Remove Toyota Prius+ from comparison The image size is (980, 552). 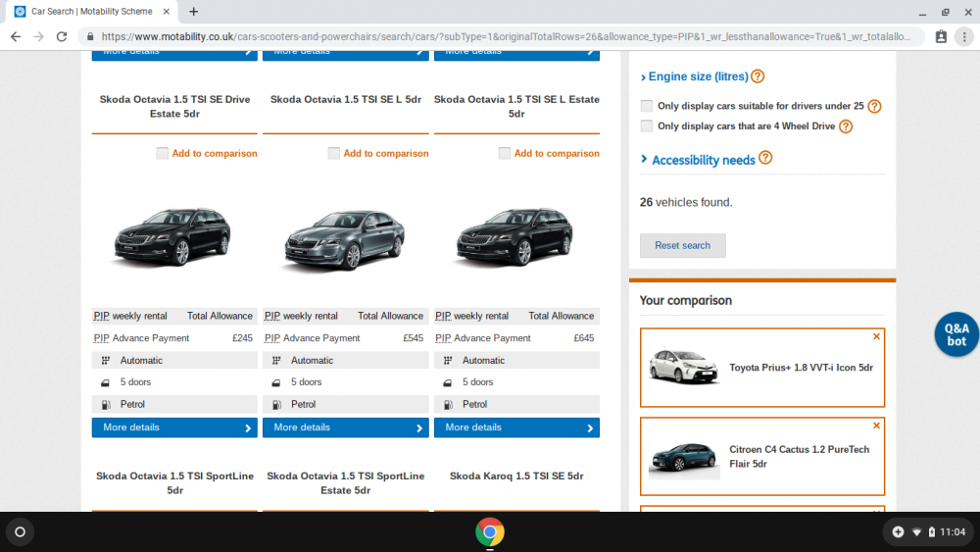pos(876,336)
